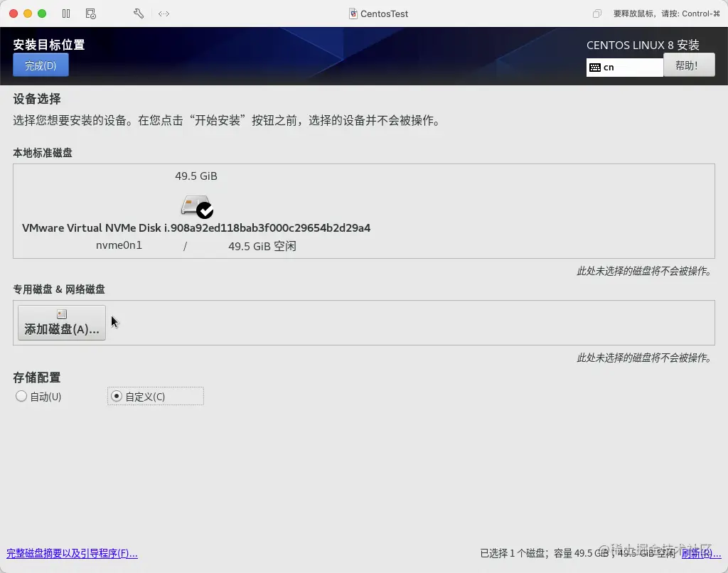Click the CENTOS LINUX 8 安装 heading
Viewport: 728px width, 573px height.
point(643,45)
